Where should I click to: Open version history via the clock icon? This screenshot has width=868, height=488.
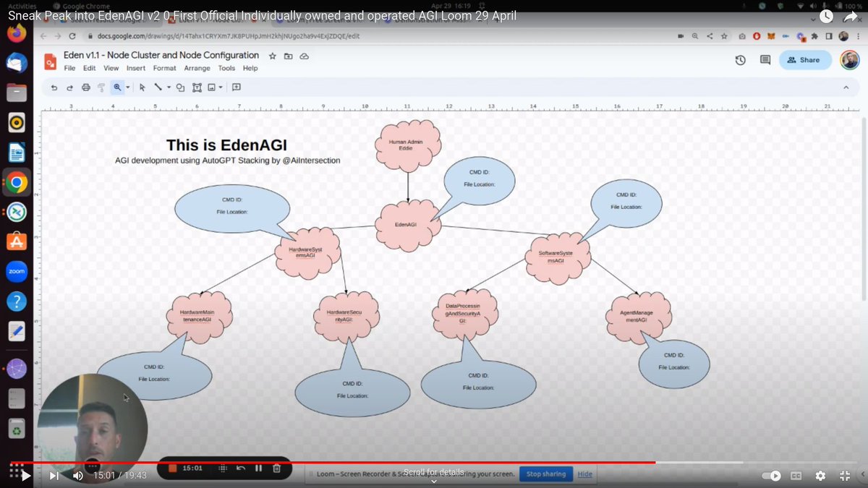tap(740, 60)
